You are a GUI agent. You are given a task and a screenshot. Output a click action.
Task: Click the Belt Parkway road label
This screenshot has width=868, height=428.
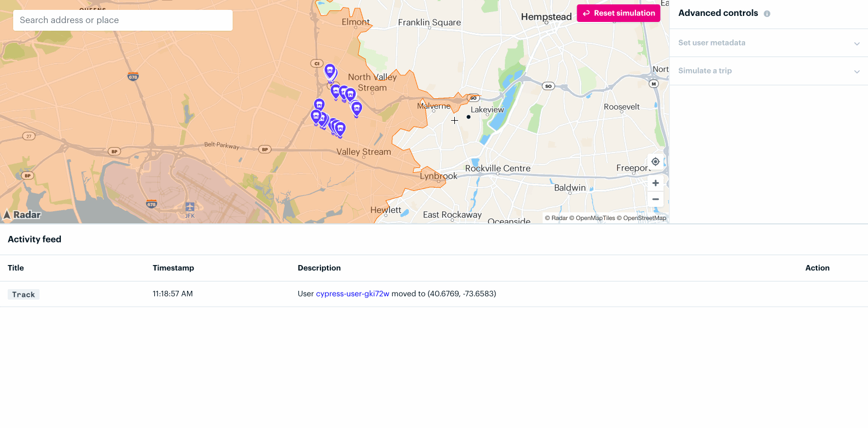[x=222, y=145]
